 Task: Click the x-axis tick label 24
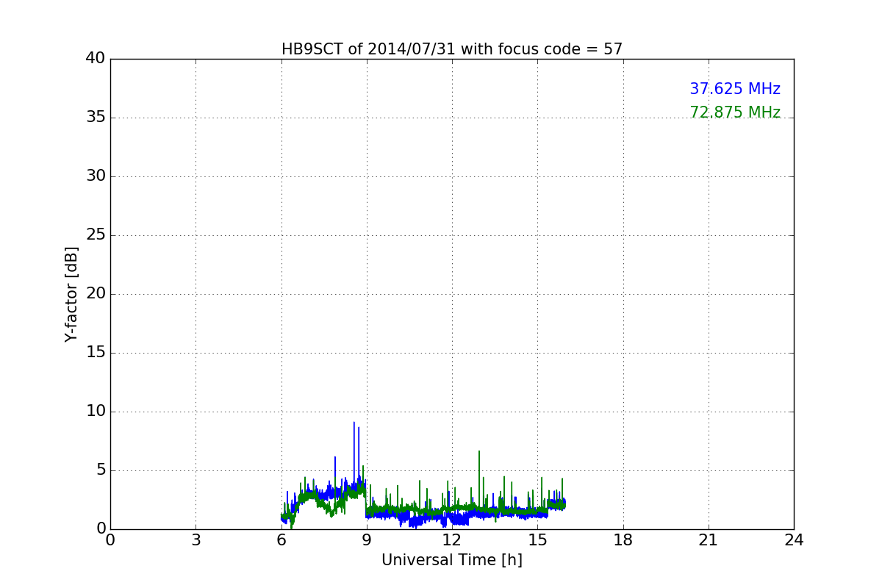click(x=794, y=540)
